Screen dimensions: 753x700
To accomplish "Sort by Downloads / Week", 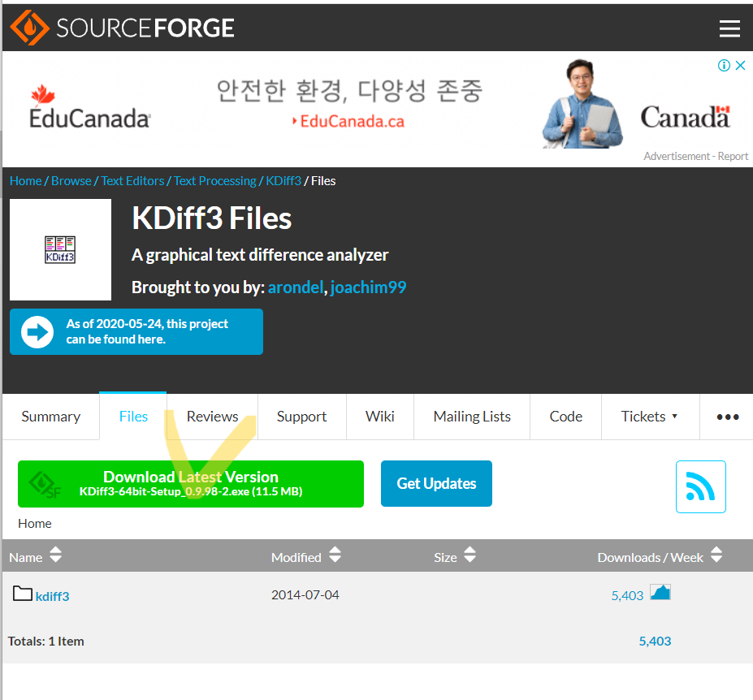I will pyautogui.click(x=716, y=555).
